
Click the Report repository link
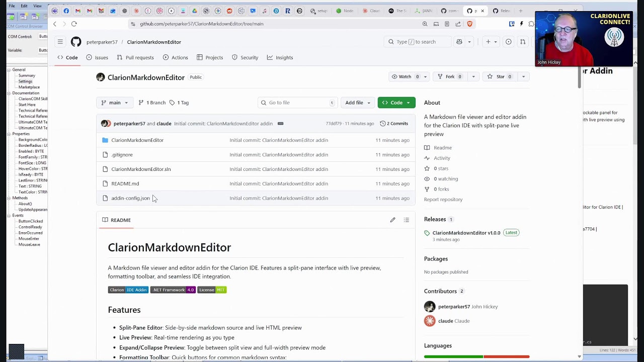click(443, 200)
